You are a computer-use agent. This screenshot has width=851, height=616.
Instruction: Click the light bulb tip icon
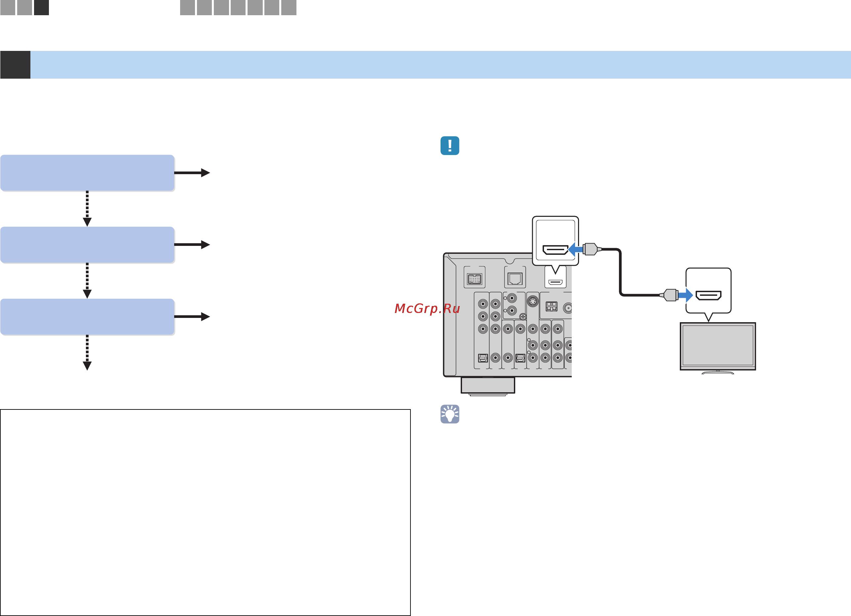click(x=449, y=414)
